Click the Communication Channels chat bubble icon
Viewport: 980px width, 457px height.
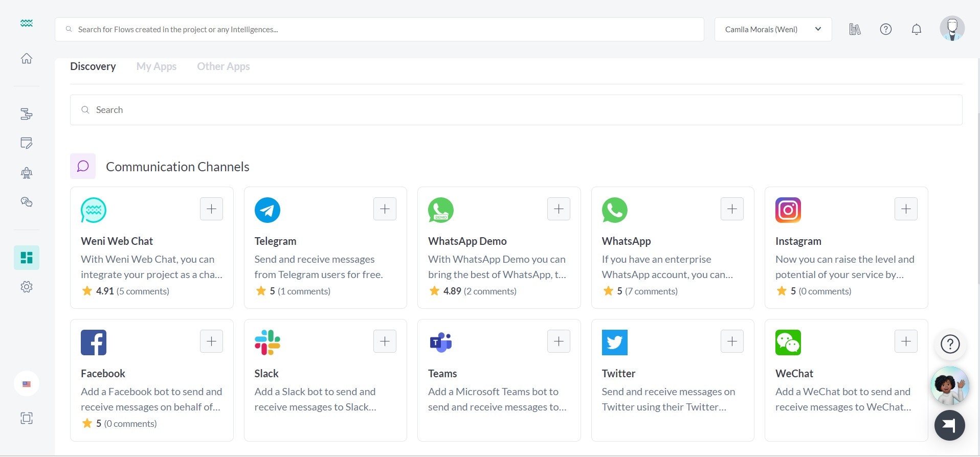click(83, 166)
